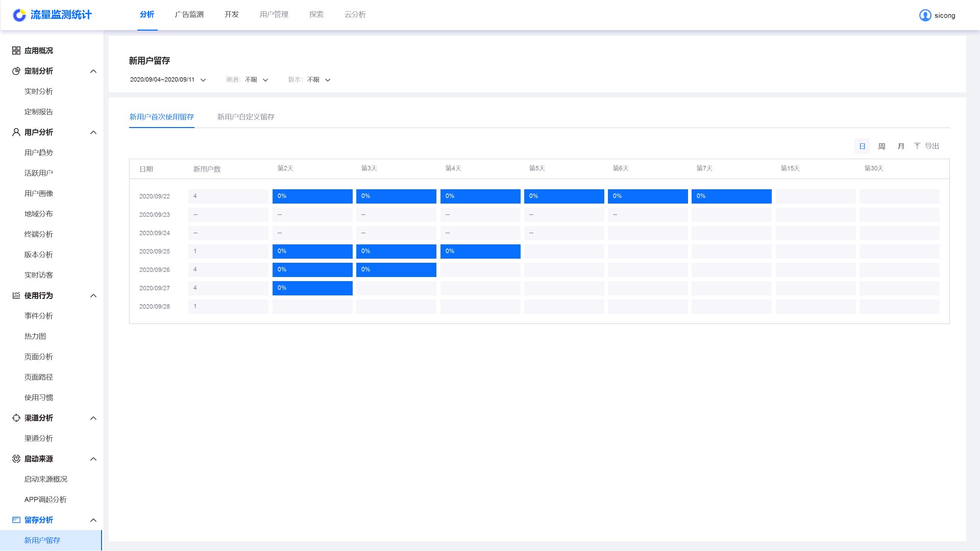This screenshot has height=551, width=980.
Task: Collapse the 定制分析 section chevron
Action: (93, 71)
